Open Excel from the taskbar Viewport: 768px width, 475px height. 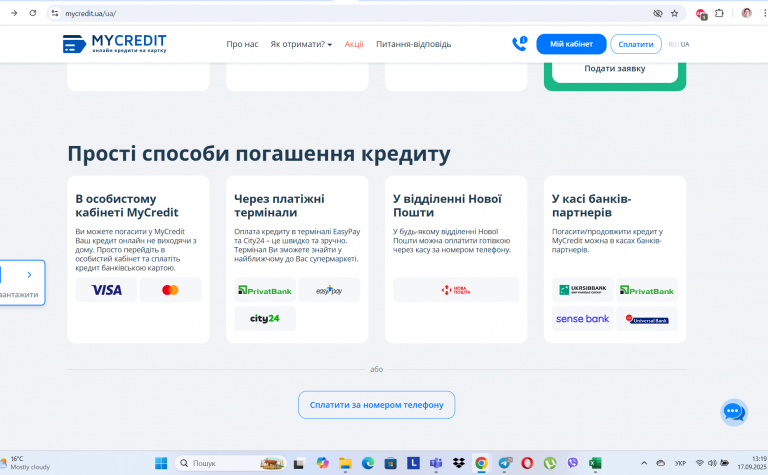(x=595, y=463)
